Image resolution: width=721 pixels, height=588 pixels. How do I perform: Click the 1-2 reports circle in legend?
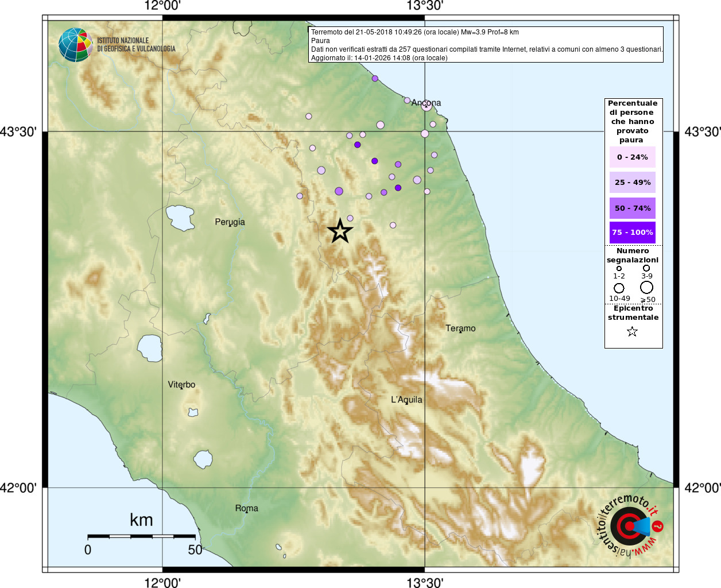[x=619, y=268]
